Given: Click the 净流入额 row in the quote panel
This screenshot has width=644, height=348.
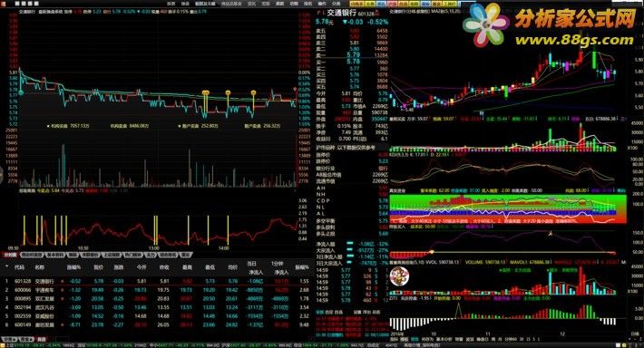Looking at the screenshot, I should 352,244.
